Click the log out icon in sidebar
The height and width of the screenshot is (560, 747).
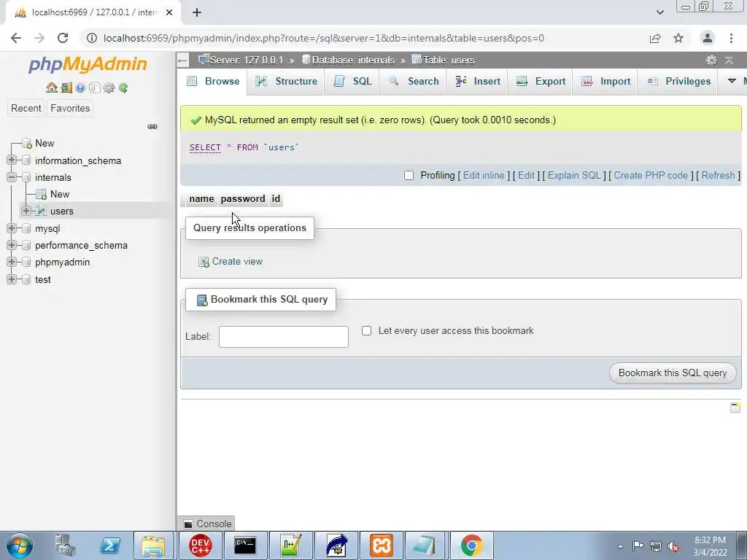[66, 87]
